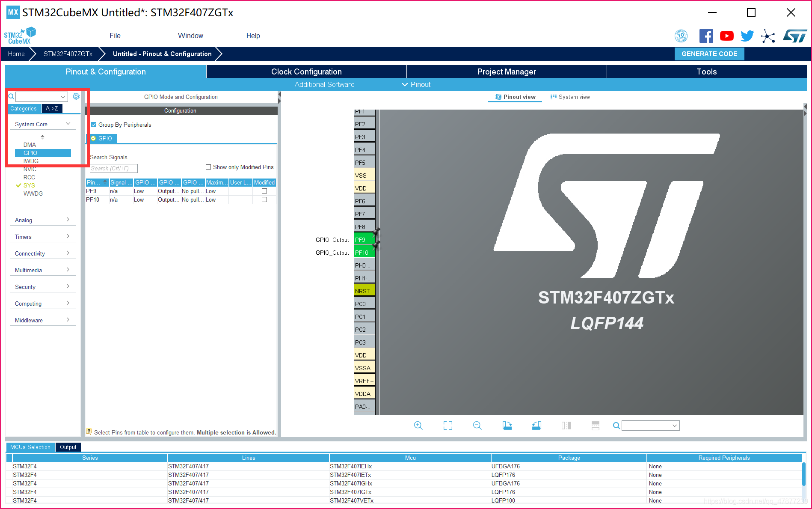Switch to the Tools tab
Viewport: 812px width, 509px height.
click(x=707, y=71)
